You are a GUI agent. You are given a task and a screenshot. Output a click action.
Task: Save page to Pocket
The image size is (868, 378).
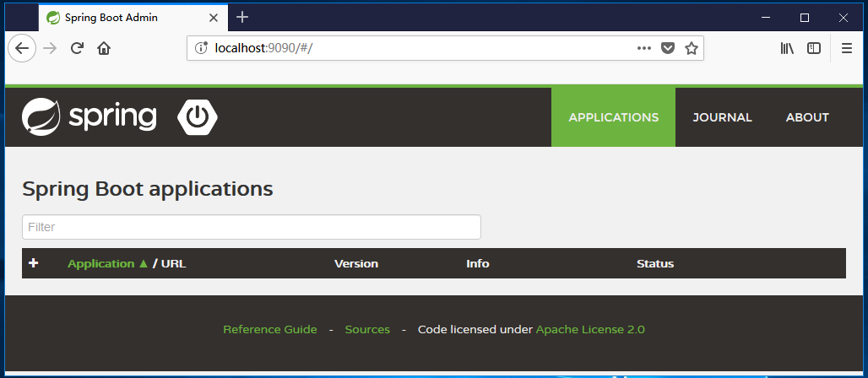668,48
